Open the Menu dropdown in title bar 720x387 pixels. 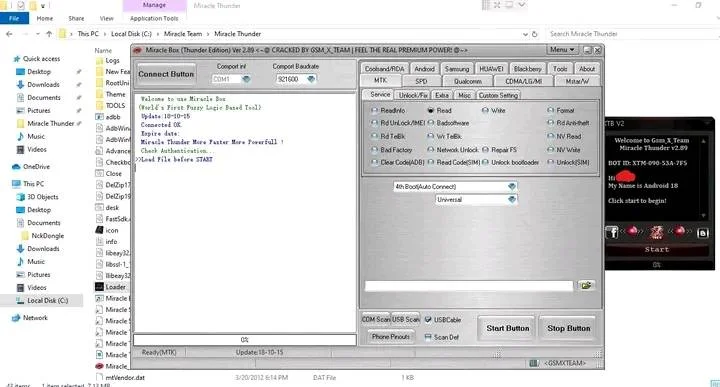click(x=562, y=50)
